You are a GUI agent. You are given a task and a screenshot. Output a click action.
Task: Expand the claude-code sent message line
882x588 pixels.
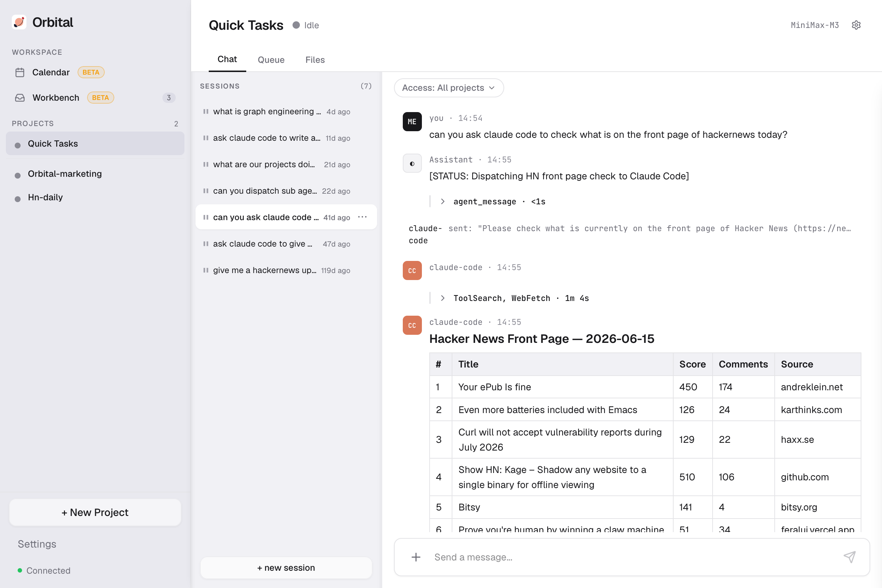[x=630, y=234]
